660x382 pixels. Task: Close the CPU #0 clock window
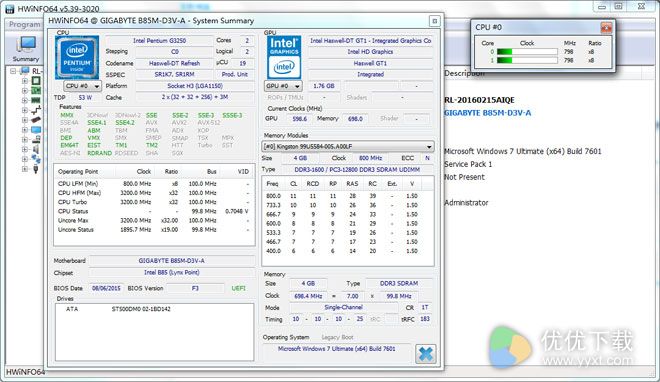click(x=606, y=28)
